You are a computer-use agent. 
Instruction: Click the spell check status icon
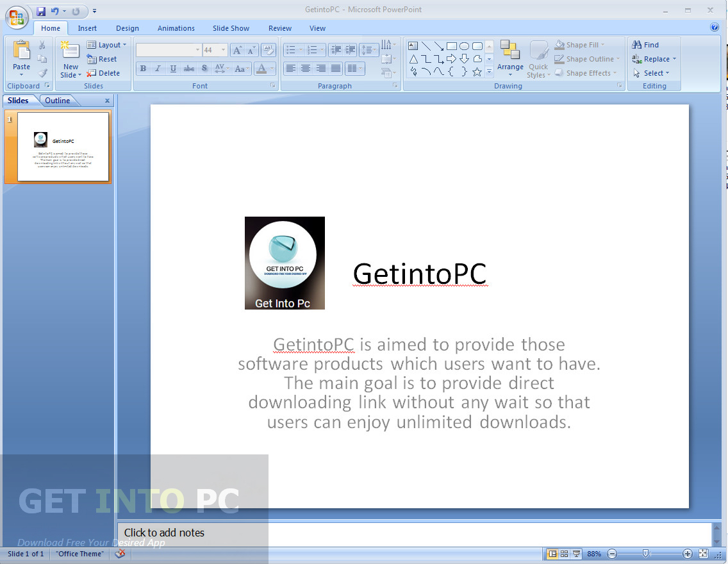pos(120,553)
